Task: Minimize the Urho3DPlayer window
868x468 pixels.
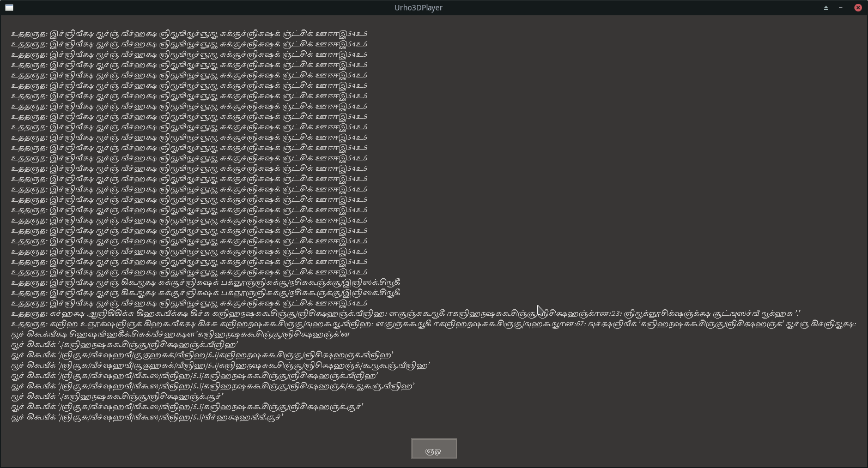Action: point(841,8)
